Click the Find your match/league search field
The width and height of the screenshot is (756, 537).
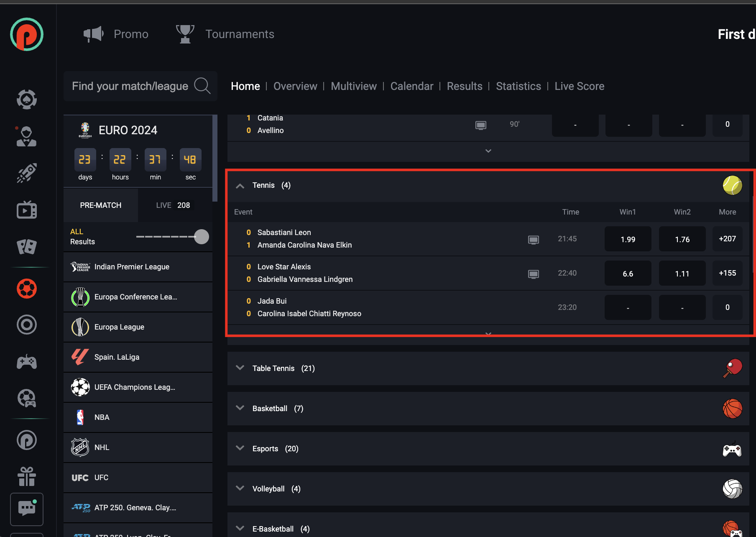(x=130, y=86)
